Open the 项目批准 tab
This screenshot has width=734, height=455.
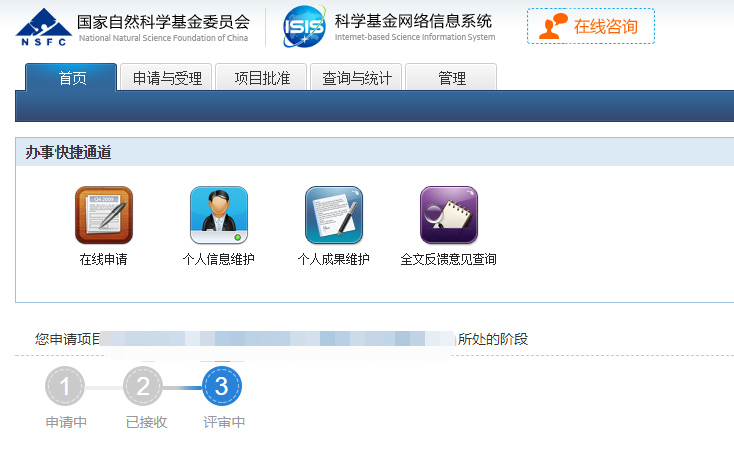(x=261, y=78)
